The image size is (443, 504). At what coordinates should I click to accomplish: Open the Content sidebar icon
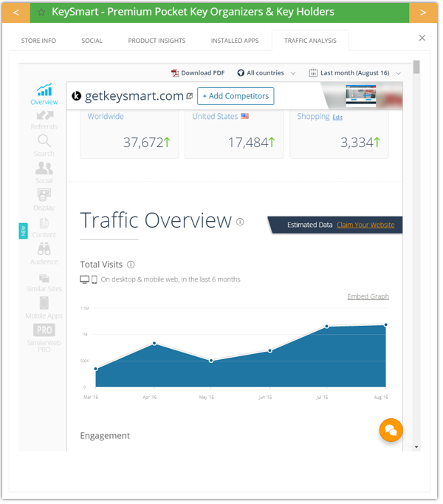[44, 222]
